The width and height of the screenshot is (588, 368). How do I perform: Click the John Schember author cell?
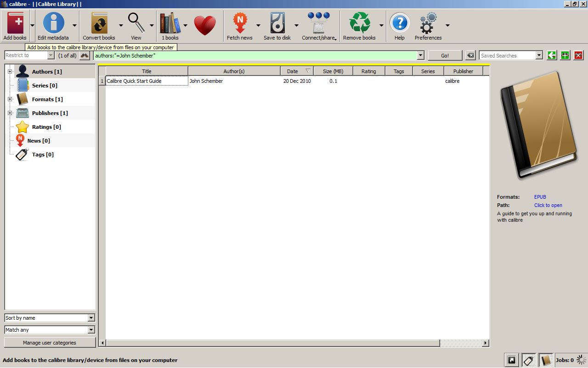click(234, 81)
